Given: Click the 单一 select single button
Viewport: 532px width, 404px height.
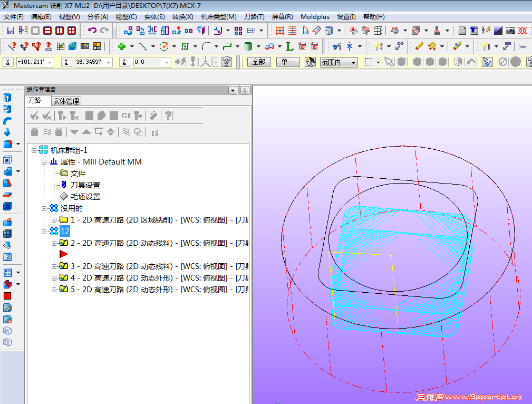Looking at the screenshot, I should tap(288, 62).
